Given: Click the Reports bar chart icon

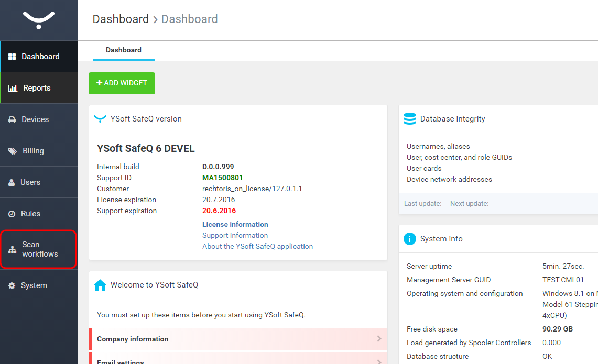Looking at the screenshot, I should (13, 88).
